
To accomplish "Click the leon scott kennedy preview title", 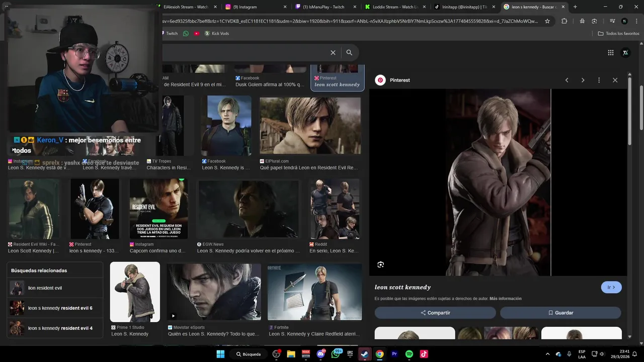I will point(403,287).
